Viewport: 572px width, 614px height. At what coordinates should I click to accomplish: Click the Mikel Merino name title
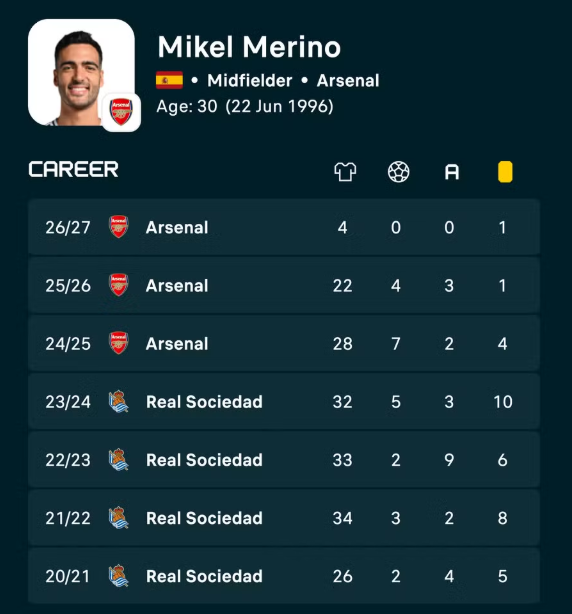(x=249, y=47)
